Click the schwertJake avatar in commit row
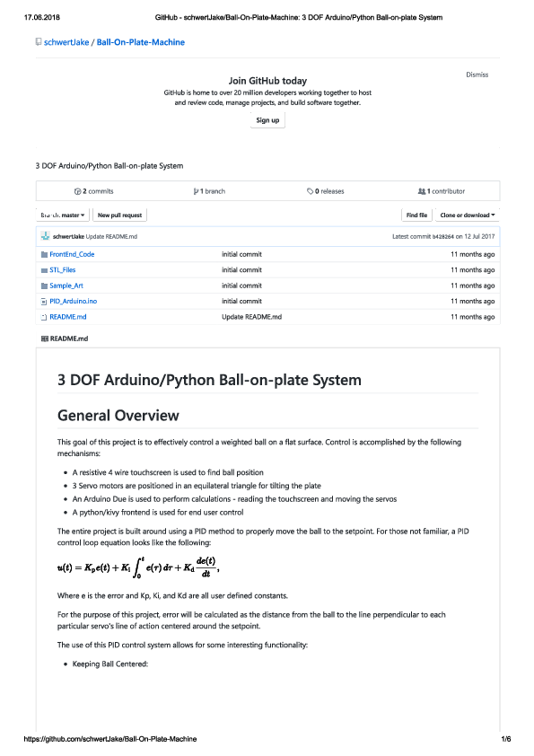The width and height of the screenshot is (534, 756). coord(45,236)
